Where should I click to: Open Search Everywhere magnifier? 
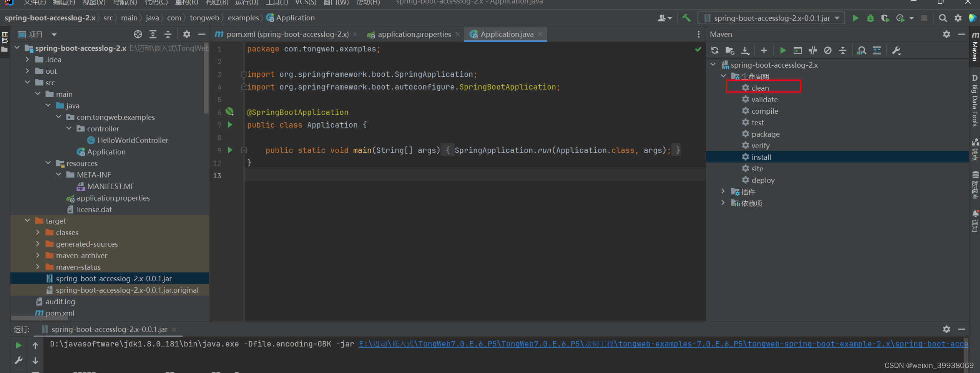pos(943,18)
